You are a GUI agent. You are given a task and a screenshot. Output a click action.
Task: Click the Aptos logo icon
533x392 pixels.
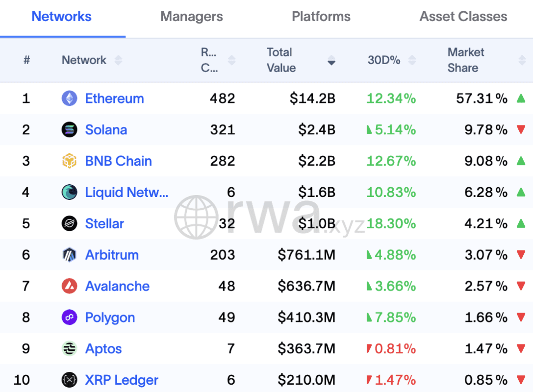point(70,349)
